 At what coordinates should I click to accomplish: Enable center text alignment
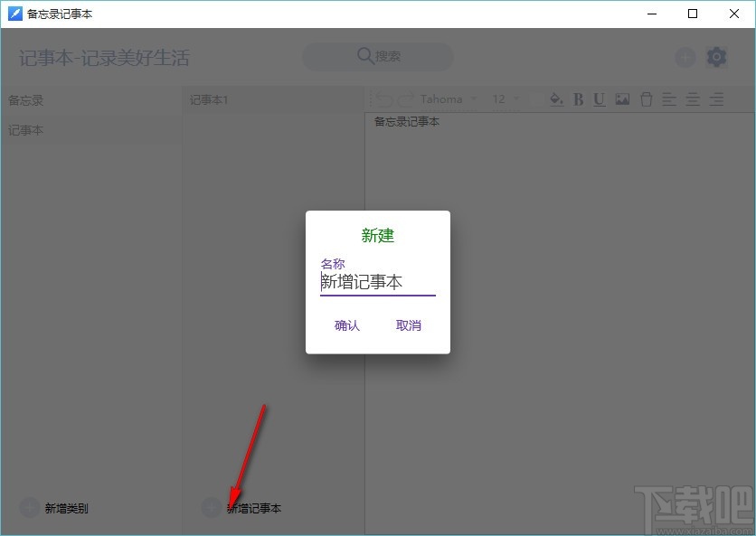[692, 100]
